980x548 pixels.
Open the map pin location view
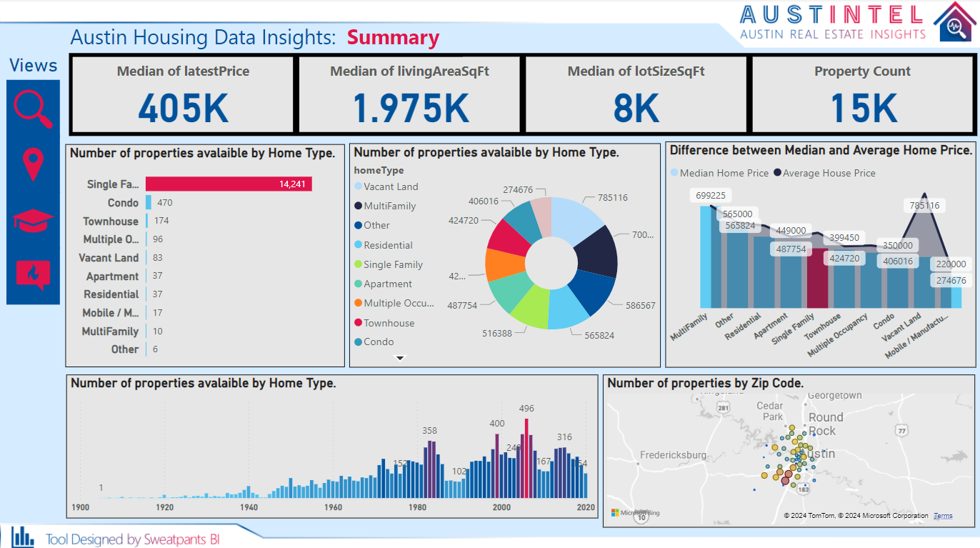click(x=33, y=164)
